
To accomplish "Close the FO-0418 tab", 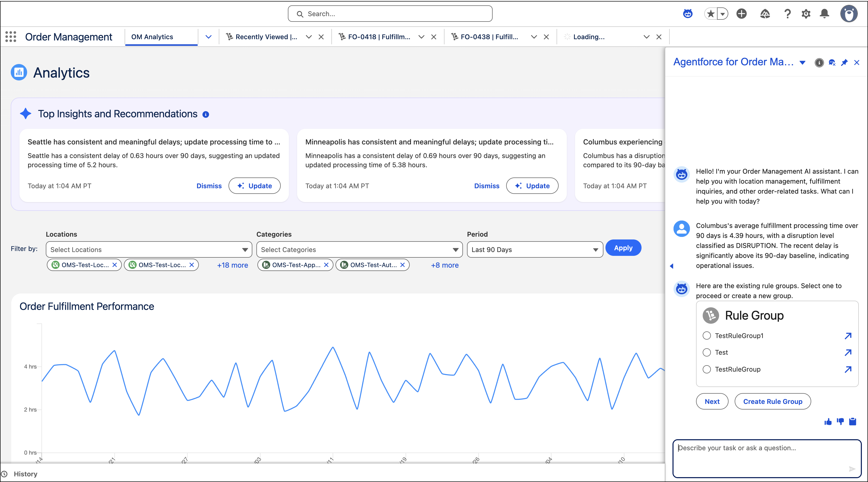I will [x=434, y=37].
